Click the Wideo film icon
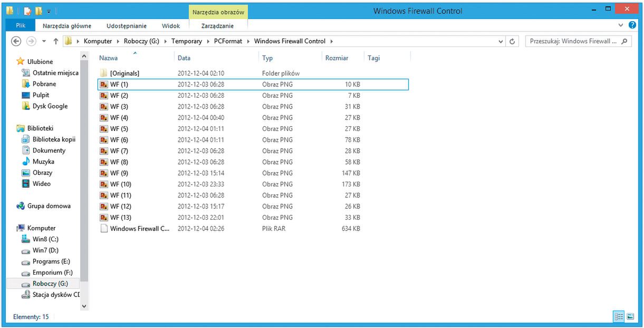The width and height of the screenshot is (644, 328). pos(26,184)
